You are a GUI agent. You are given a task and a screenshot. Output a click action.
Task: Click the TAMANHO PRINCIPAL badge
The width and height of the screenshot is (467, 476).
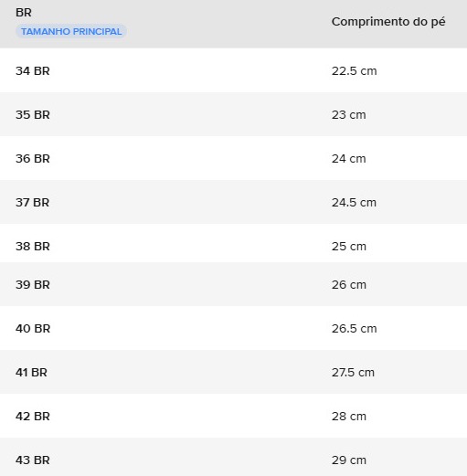(x=71, y=31)
